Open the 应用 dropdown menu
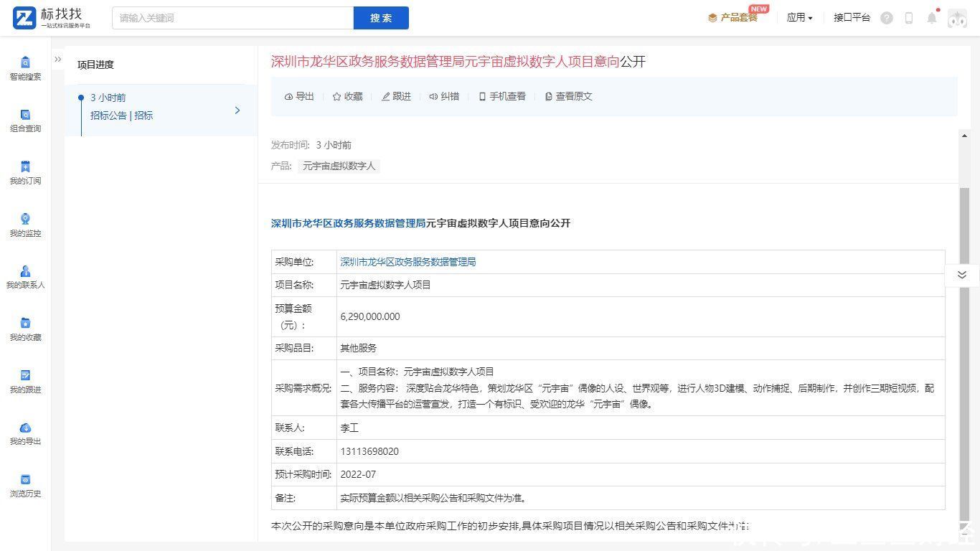980x551 pixels. tap(799, 18)
